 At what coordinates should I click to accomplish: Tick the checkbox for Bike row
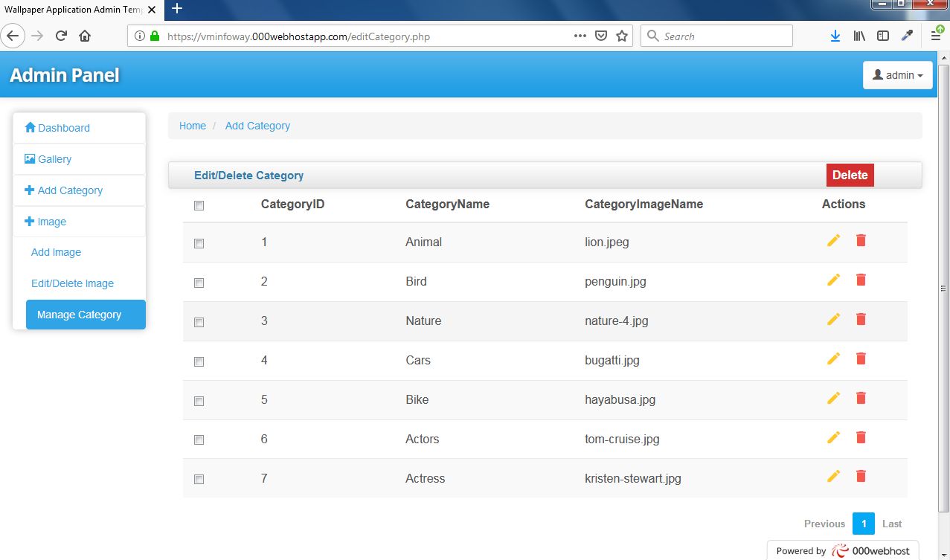199,401
